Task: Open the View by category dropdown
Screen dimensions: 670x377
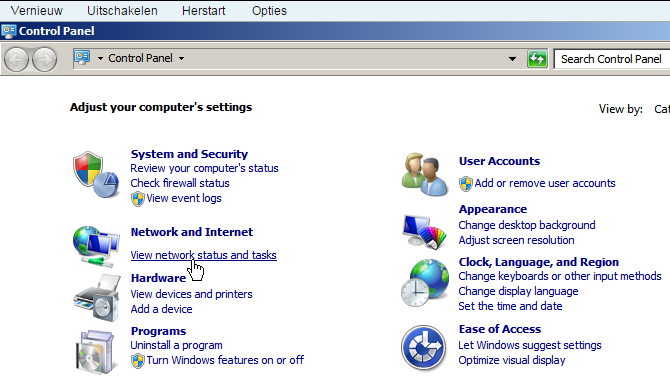Action: [x=662, y=109]
